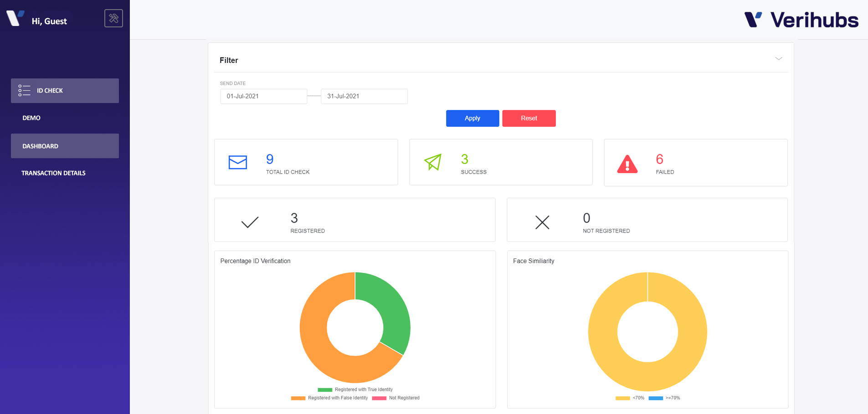The image size is (868, 414).
Task: Click the Face Similiarity chart title
Action: click(x=534, y=261)
